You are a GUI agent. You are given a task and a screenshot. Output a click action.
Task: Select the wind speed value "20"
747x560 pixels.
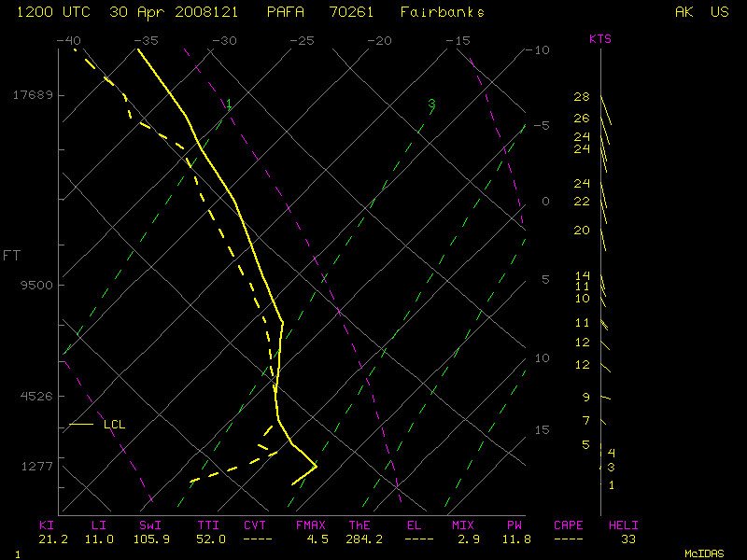pyautogui.click(x=582, y=231)
